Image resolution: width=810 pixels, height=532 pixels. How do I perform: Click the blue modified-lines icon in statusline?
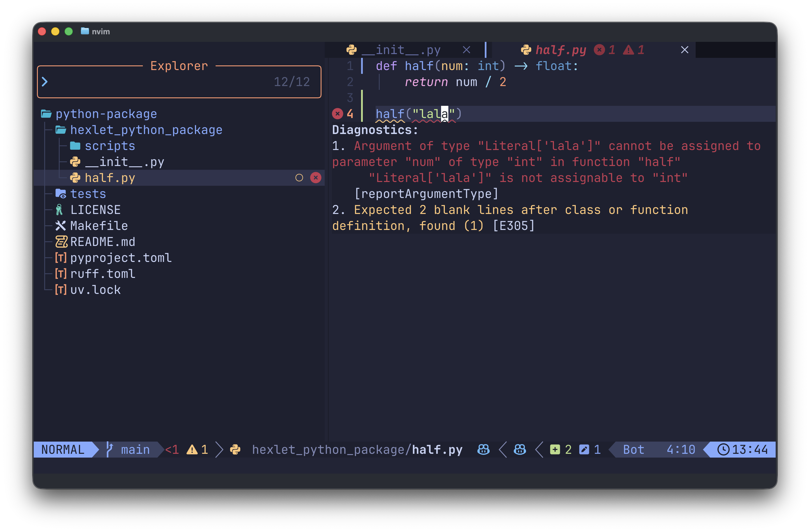click(x=584, y=449)
